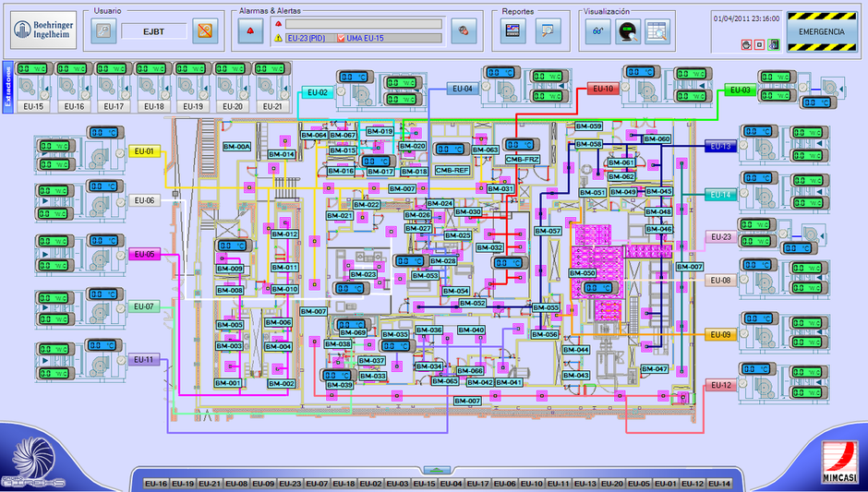868x492 pixels.
Task: Click the yellow EU-01 unit label
Action: point(144,151)
